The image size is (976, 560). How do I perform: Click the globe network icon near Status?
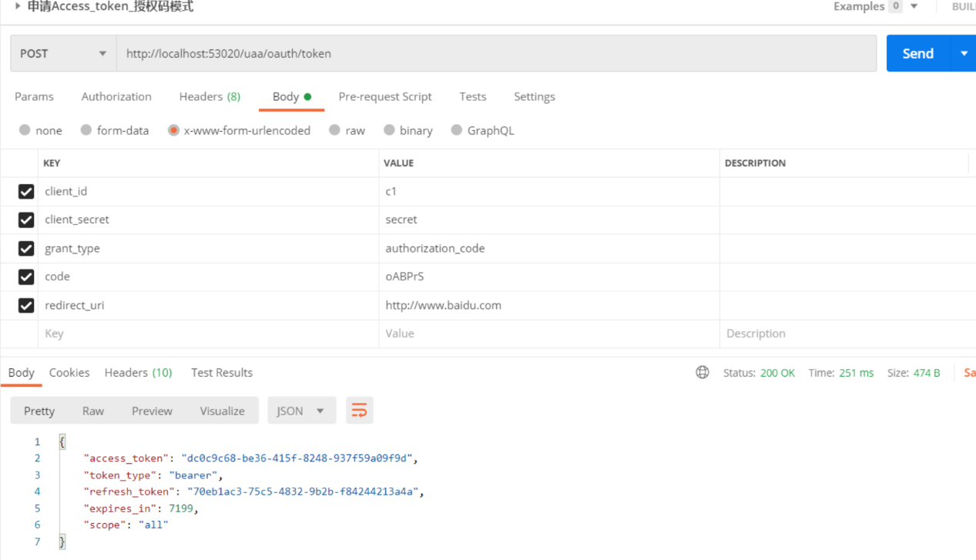click(703, 373)
